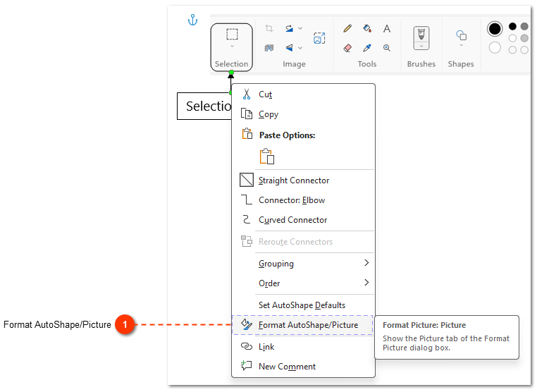This screenshot has width=537, height=392.
Task: Choose Set AutoShape Defaults
Action: tap(303, 305)
